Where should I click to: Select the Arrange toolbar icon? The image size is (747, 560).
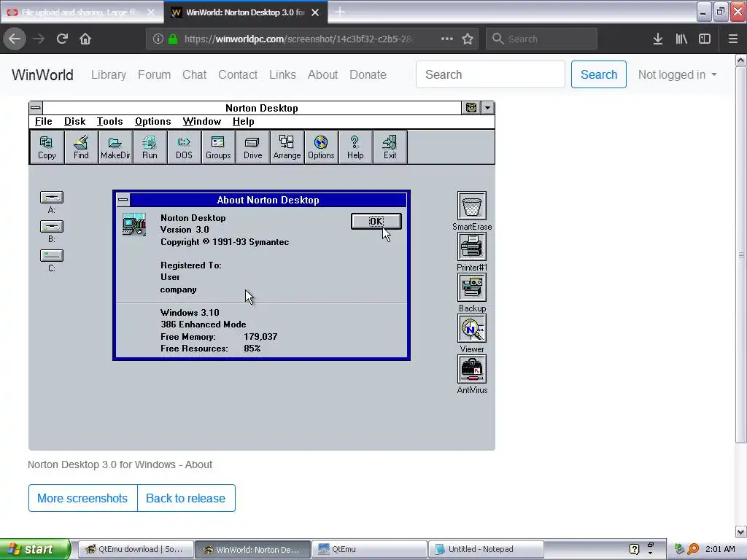[287, 147]
